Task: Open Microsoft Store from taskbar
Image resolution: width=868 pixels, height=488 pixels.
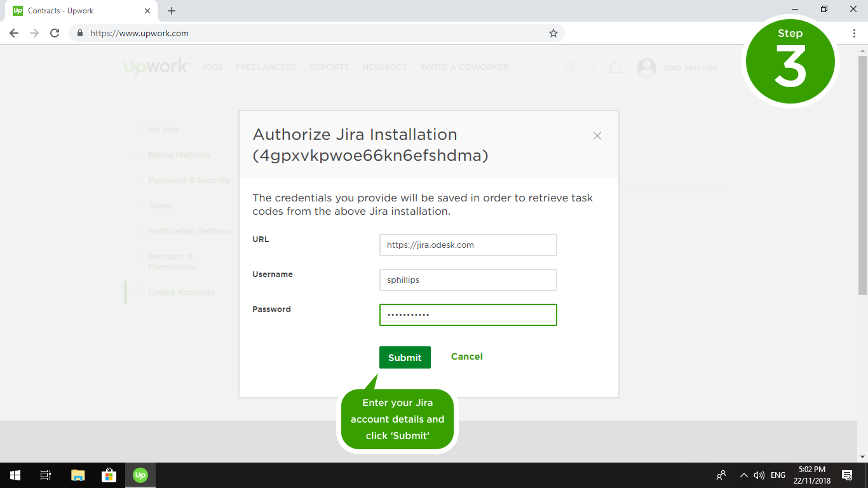Action: [x=109, y=475]
